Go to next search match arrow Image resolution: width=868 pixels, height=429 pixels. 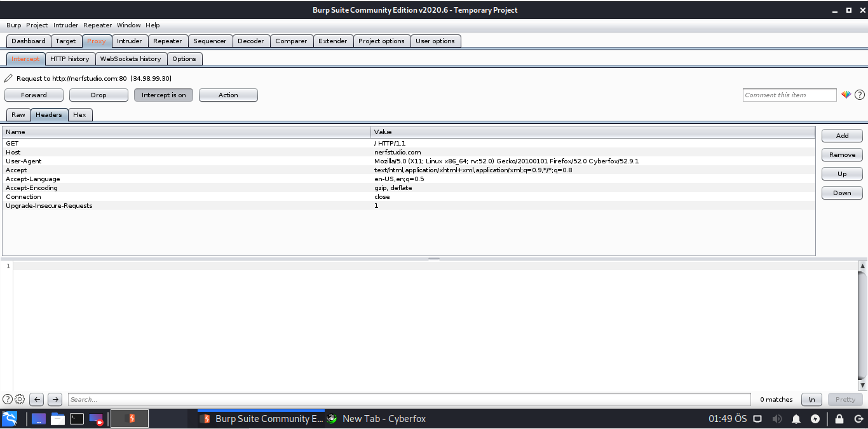[x=55, y=399]
